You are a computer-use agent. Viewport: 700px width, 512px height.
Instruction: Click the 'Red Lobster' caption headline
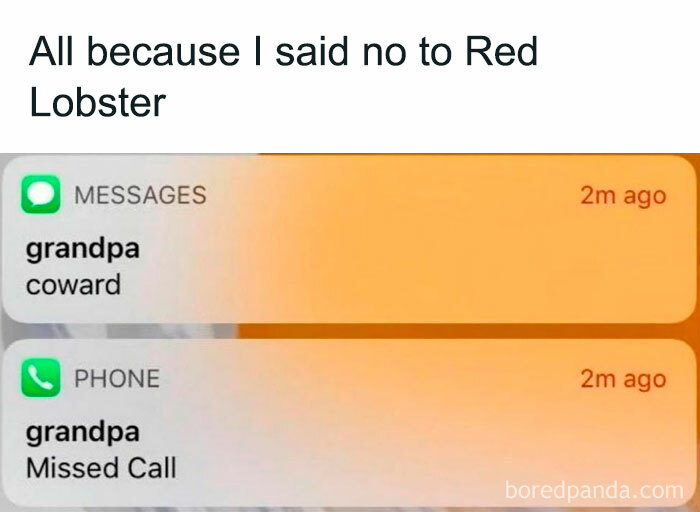point(283,77)
